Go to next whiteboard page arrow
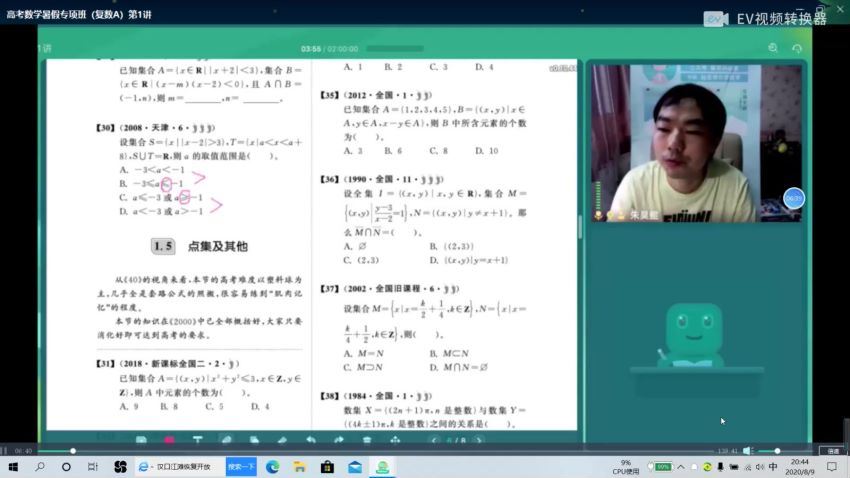The height and width of the screenshot is (478, 850). coord(479,441)
